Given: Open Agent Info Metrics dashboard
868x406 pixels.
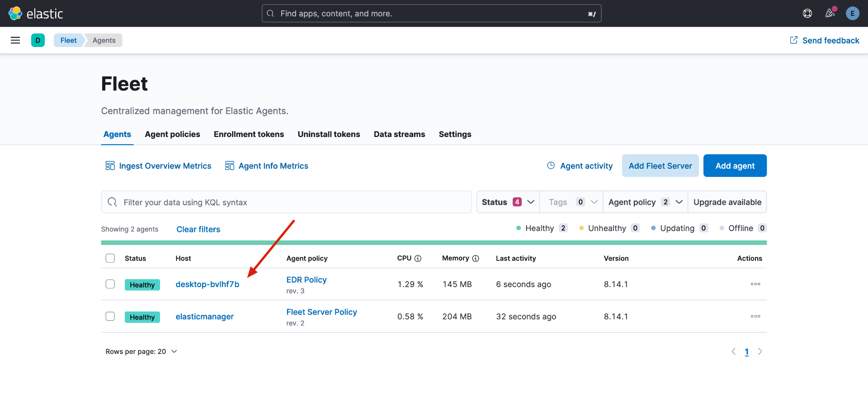Looking at the screenshot, I should point(267,166).
